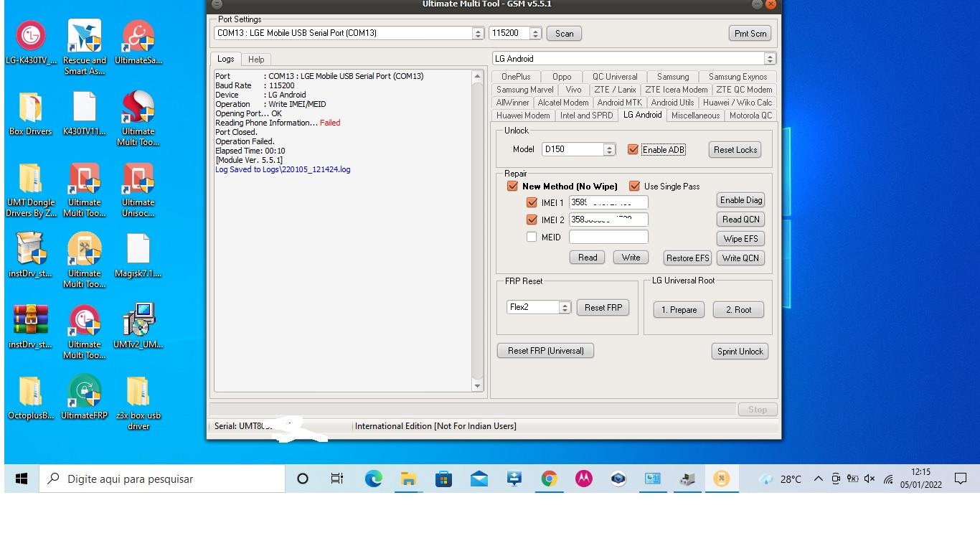Click the Scan button
The width and height of the screenshot is (980, 551).
click(x=564, y=33)
